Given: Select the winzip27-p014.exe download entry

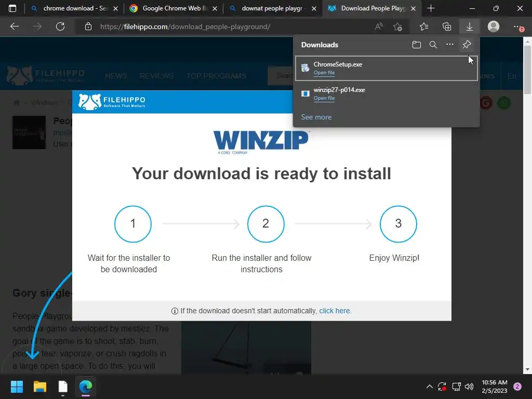Looking at the screenshot, I should 386,94.
